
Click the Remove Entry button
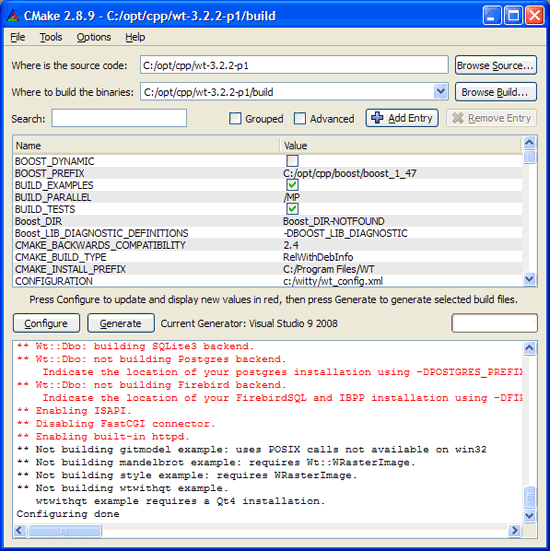coord(491,118)
